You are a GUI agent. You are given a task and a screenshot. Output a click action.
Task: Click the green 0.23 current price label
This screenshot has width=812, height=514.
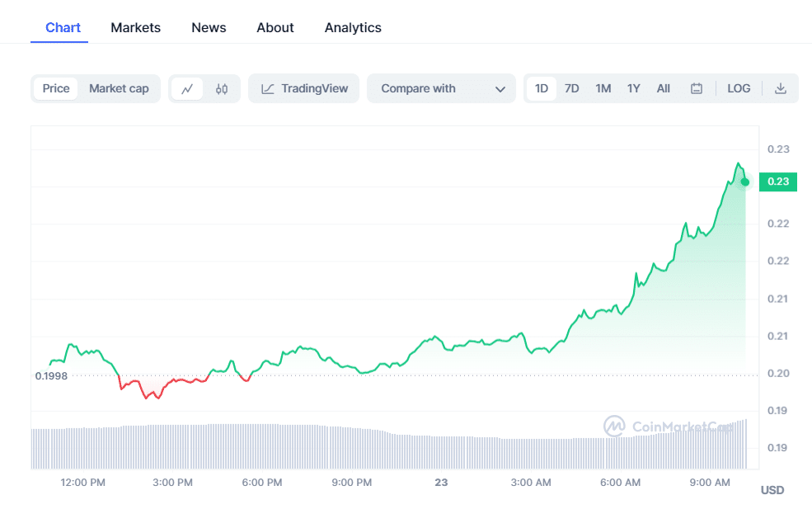click(778, 182)
